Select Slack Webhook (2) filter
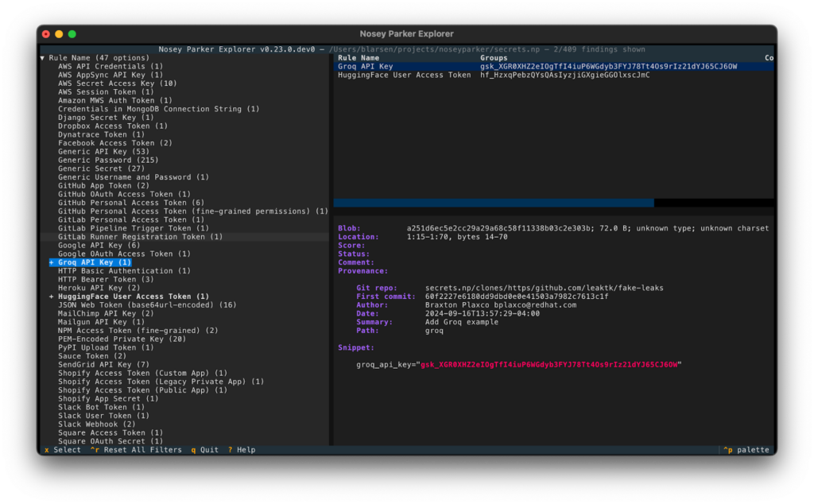 coord(96,424)
